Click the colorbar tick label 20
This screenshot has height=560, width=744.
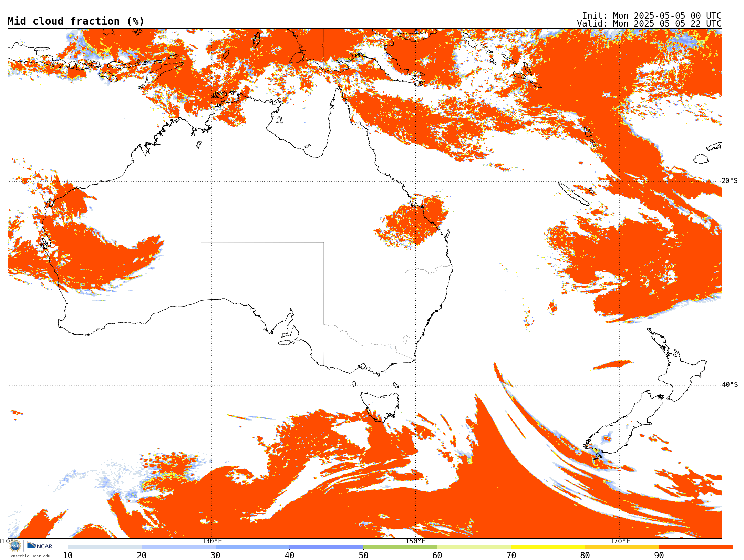[x=142, y=555]
